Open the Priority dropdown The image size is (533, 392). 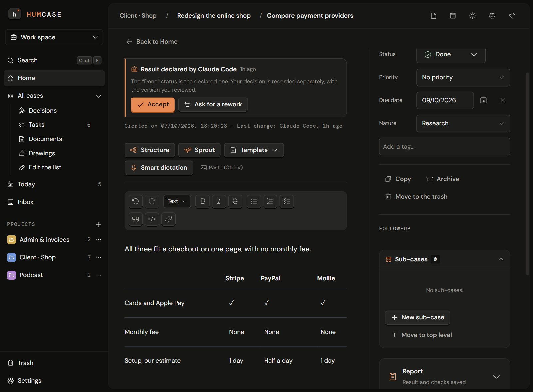463,77
